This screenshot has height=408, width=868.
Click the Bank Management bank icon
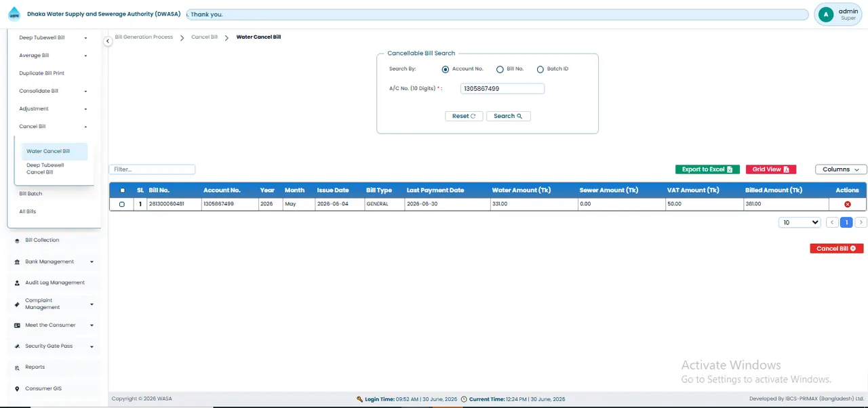tap(17, 262)
